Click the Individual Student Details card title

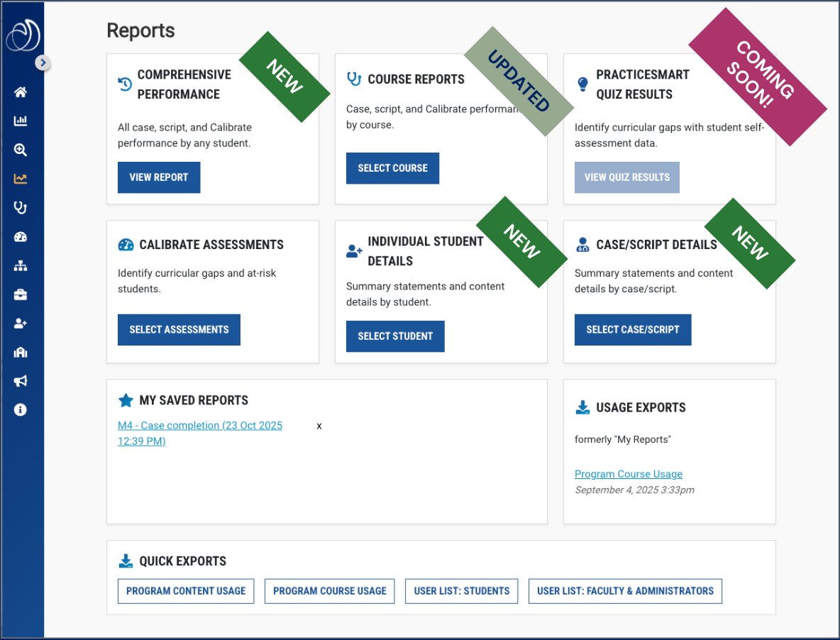pos(426,251)
